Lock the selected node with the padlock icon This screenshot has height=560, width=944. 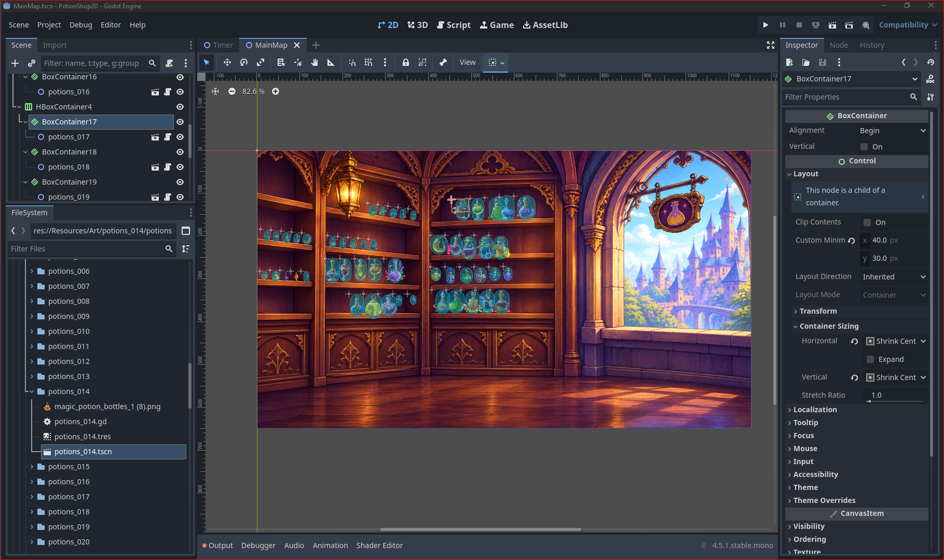click(406, 62)
